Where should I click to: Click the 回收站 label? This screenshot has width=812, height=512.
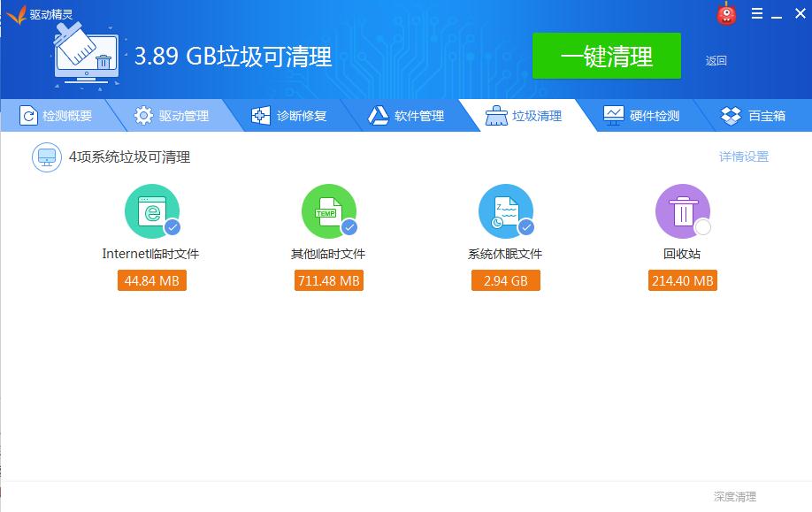point(682,254)
